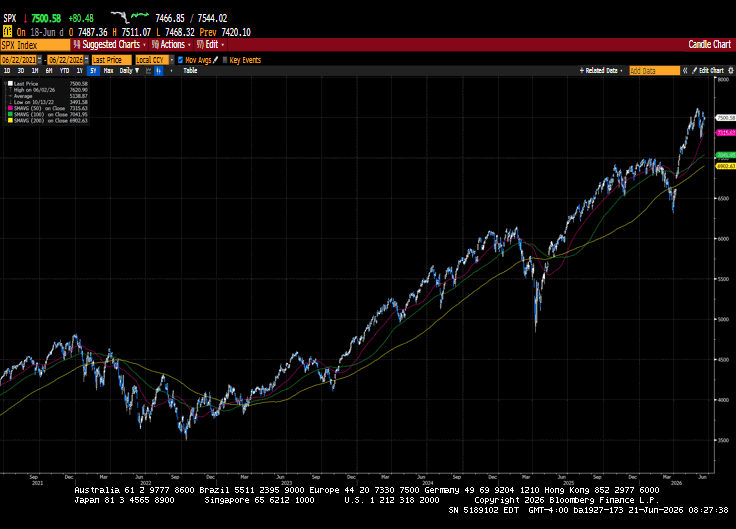Select the 1M range
Viewport: 736px width, 529px height.
click(x=35, y=71)
